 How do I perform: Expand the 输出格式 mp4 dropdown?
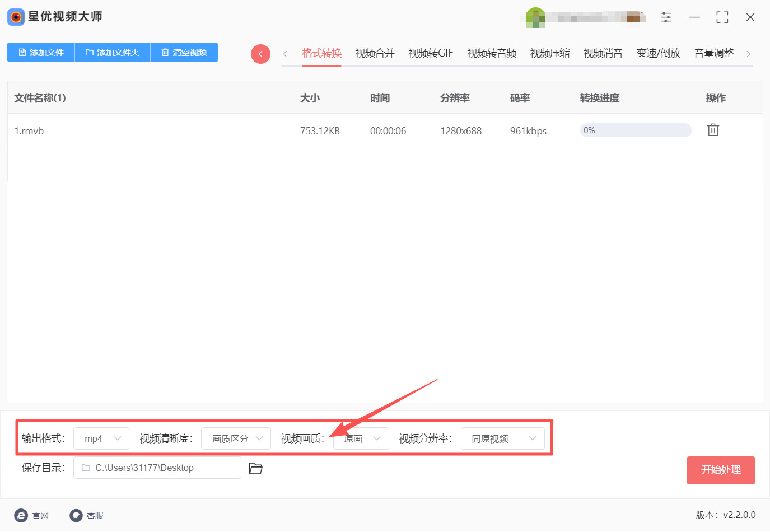pos(101,438)
